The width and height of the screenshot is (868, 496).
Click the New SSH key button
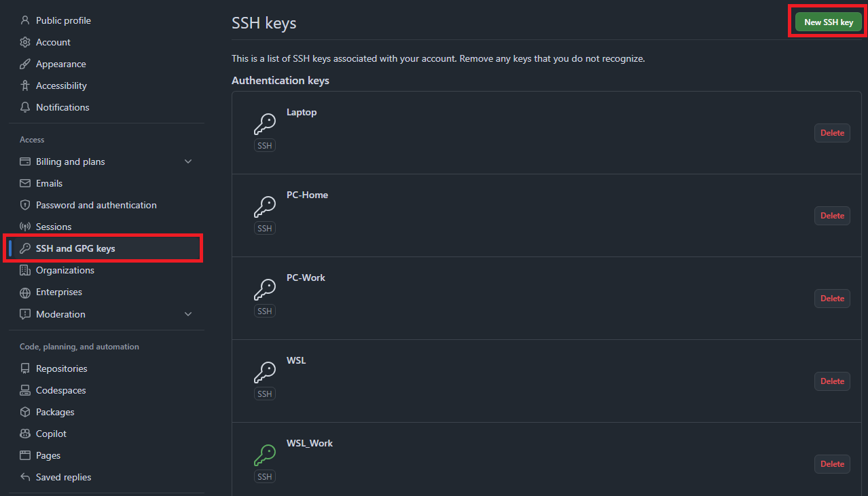(x=829, y=22)
